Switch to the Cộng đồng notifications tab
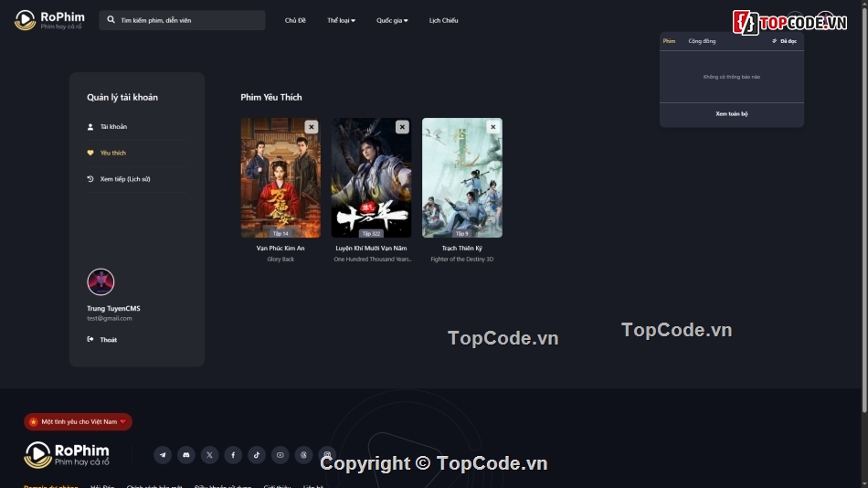 coord(702,41)
